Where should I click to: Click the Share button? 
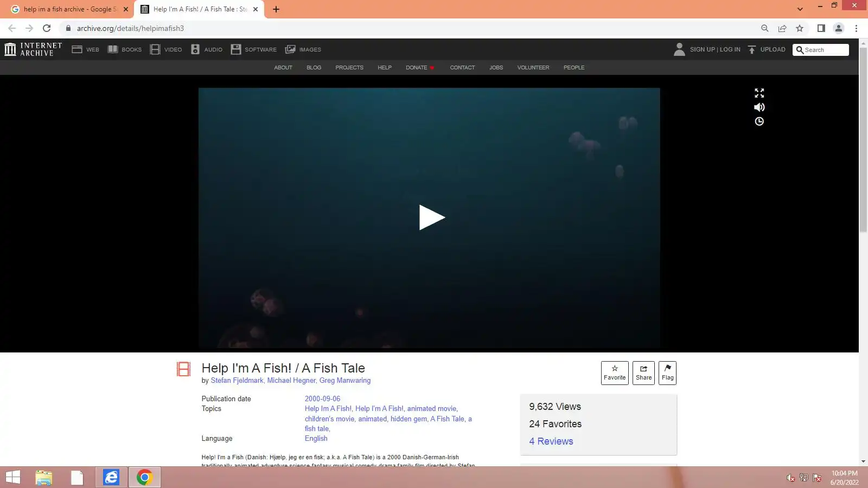pos(643,373)
